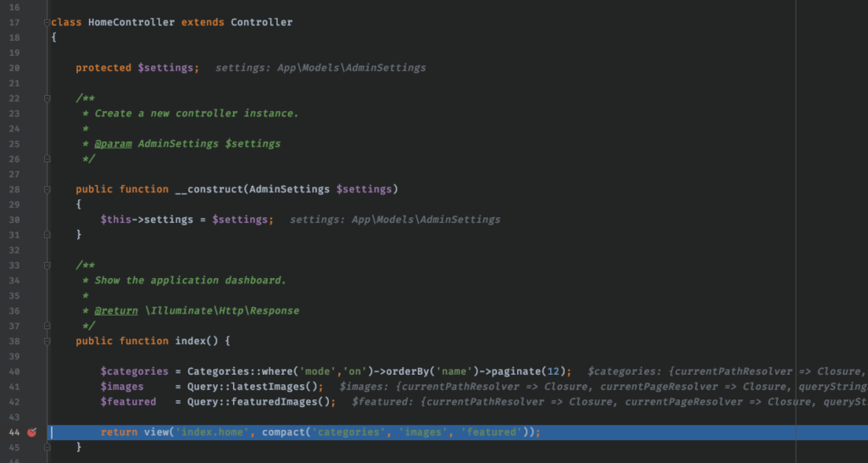Fold the 'Show the application dashboard' docblock
Image resolution: width=868 pixels, height=463 pixels.
48,265
